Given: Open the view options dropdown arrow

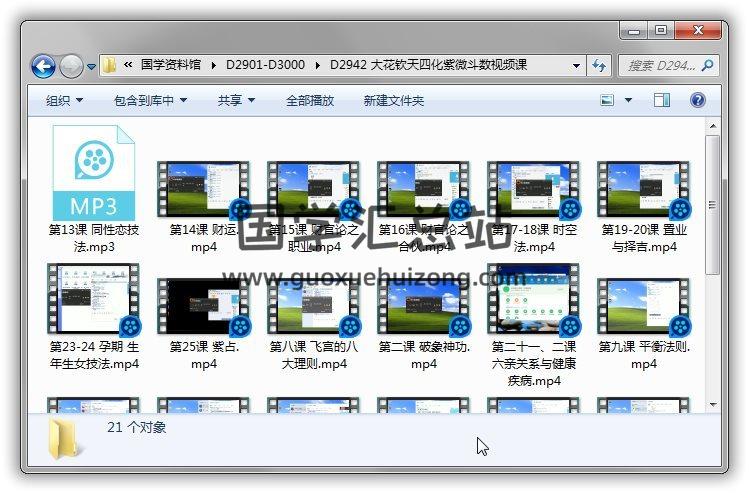Looking at the screenshot, I should [629, 100].
